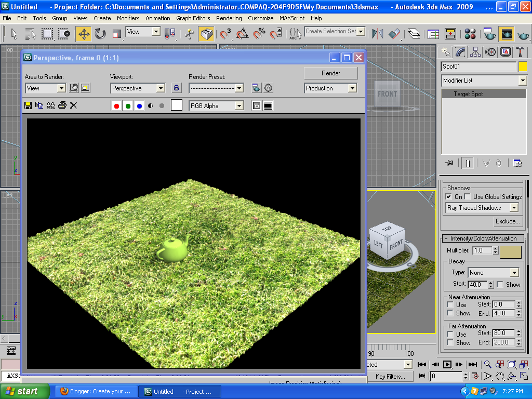Toggle the red channel display
This screenshot has width=532, height=399.
coord(116,106)
